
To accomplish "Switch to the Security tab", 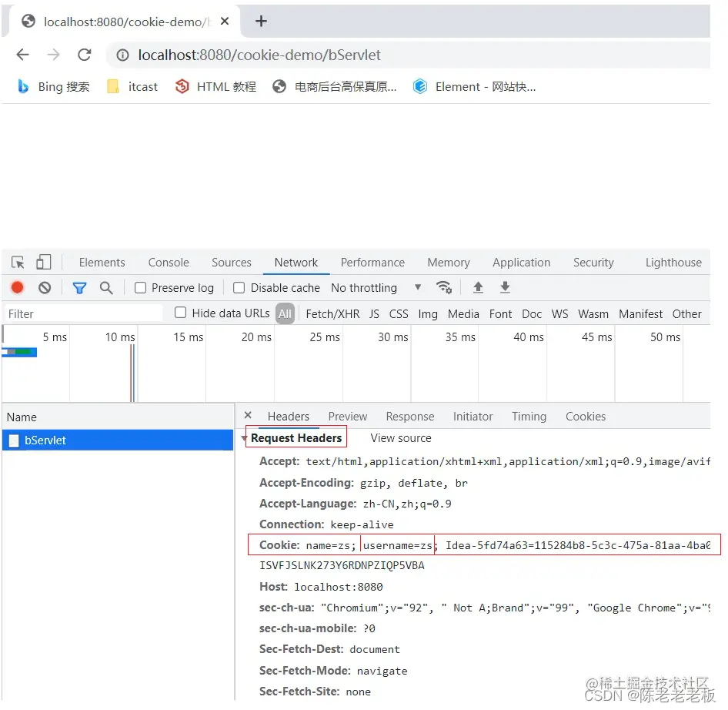I will coord(593,263).
